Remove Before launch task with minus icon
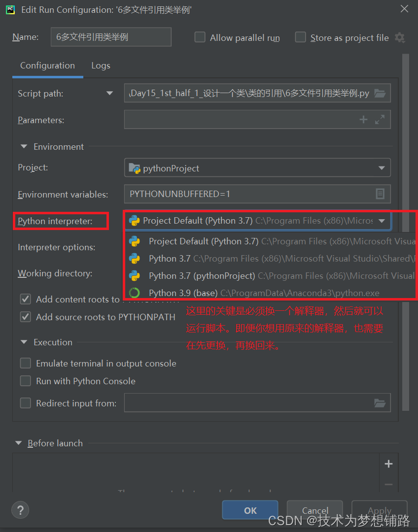The image size is (418, 532). [x=388, y=485]
